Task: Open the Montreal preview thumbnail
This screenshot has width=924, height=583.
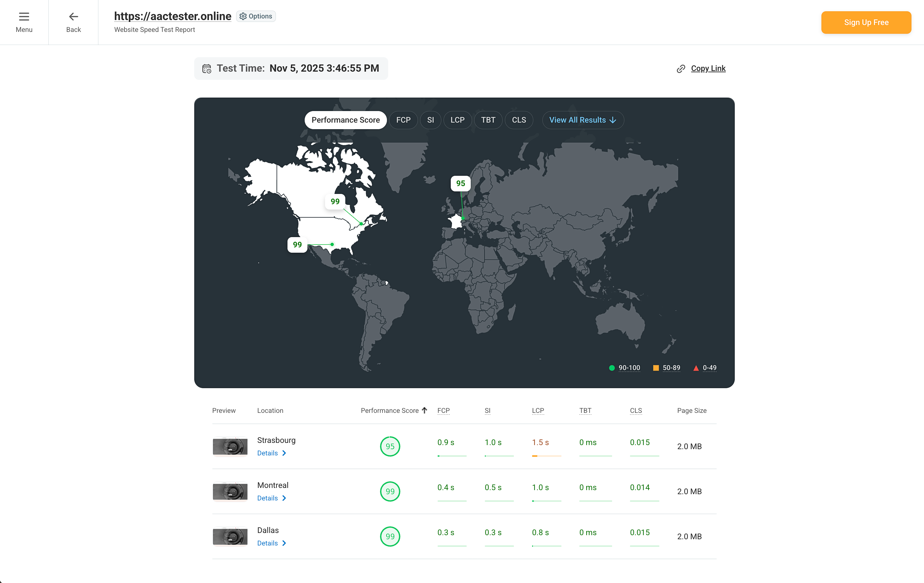Action: pos(230,491)
